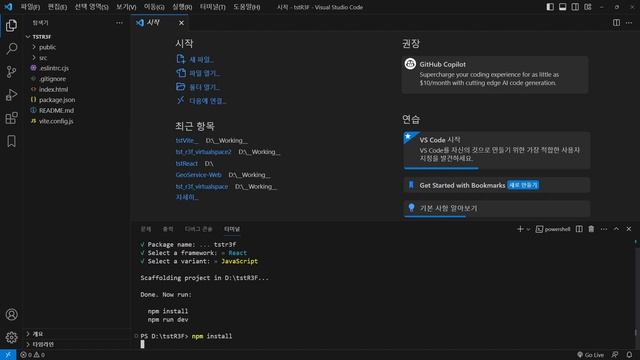Image resolution: width=640 pixels, height=360 pixels.
Task: Open package.json file
Action: coord(57,100)
